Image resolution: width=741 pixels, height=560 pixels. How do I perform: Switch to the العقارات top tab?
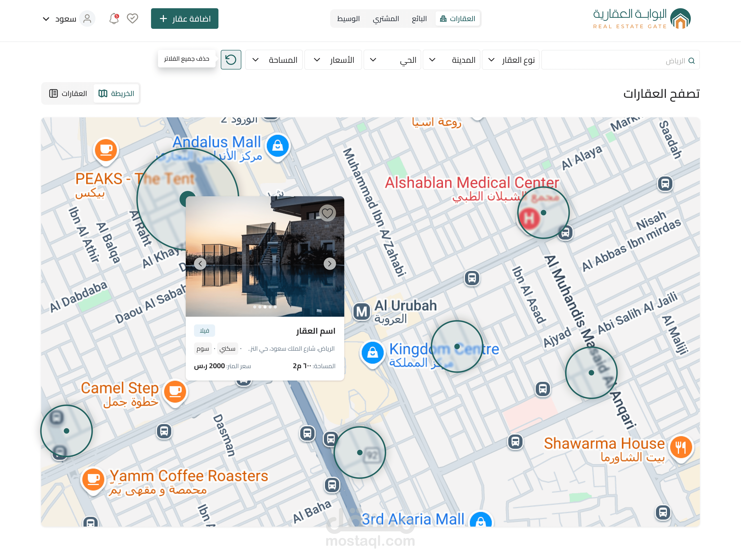pos(458,19)
